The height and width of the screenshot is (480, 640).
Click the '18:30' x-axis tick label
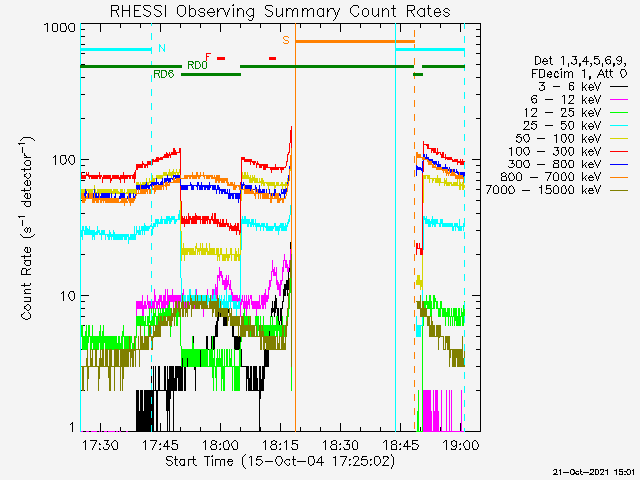[x=340, y=445]
